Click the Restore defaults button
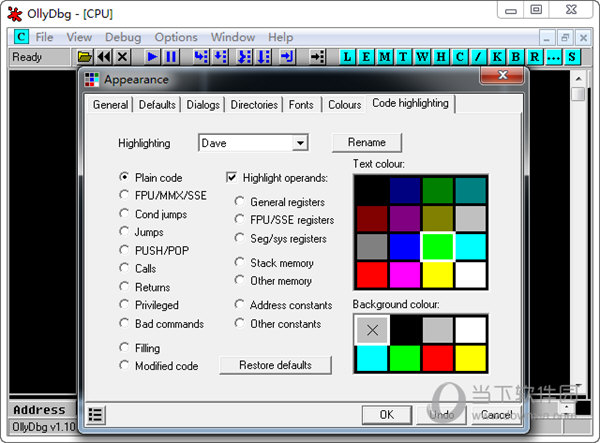The height and width of the screenshot is (443, 600). coord(276,365)
